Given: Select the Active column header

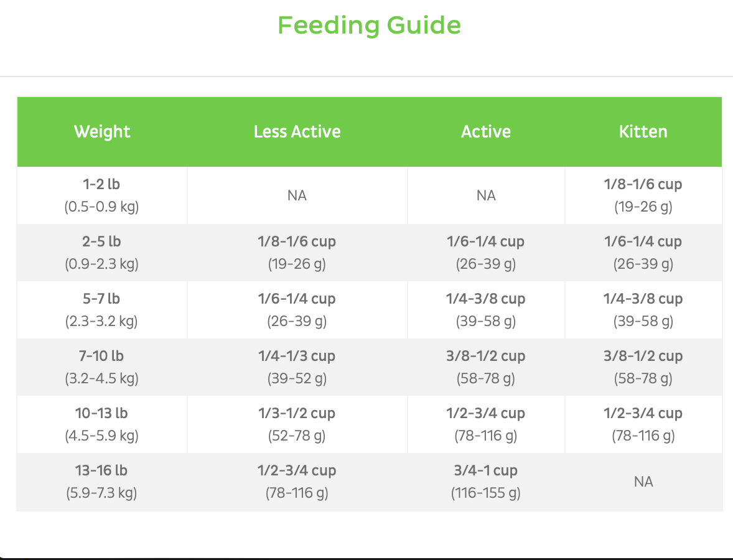Looking at the screenshot, I should coord(486,132).
